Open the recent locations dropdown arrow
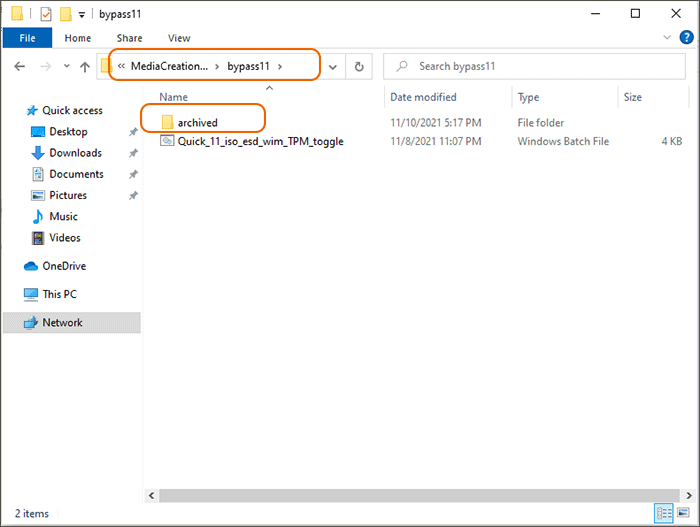Viewport: 700px width, 527px height. click(x=64, y=67)
